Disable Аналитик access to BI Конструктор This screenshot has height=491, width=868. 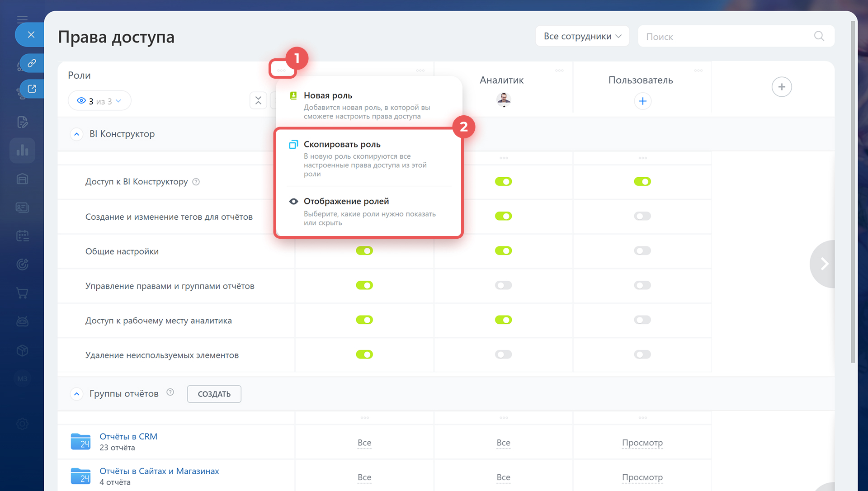pos(503,182)
